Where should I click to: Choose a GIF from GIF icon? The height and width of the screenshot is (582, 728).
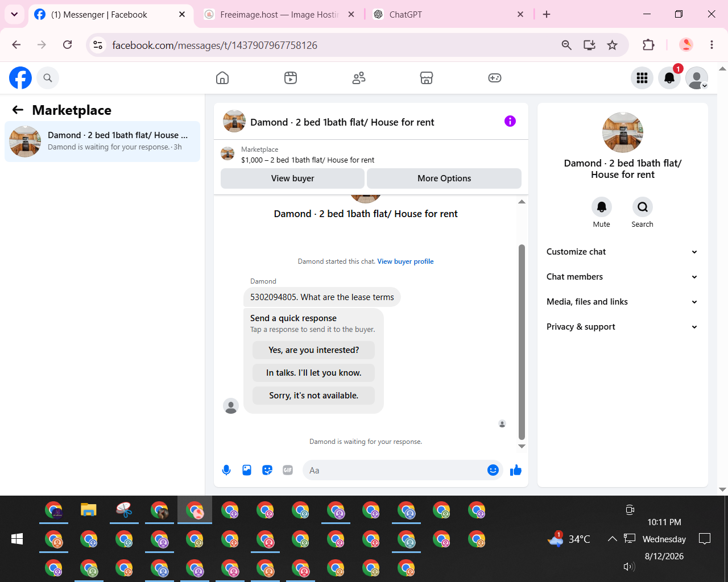point(288,470)
